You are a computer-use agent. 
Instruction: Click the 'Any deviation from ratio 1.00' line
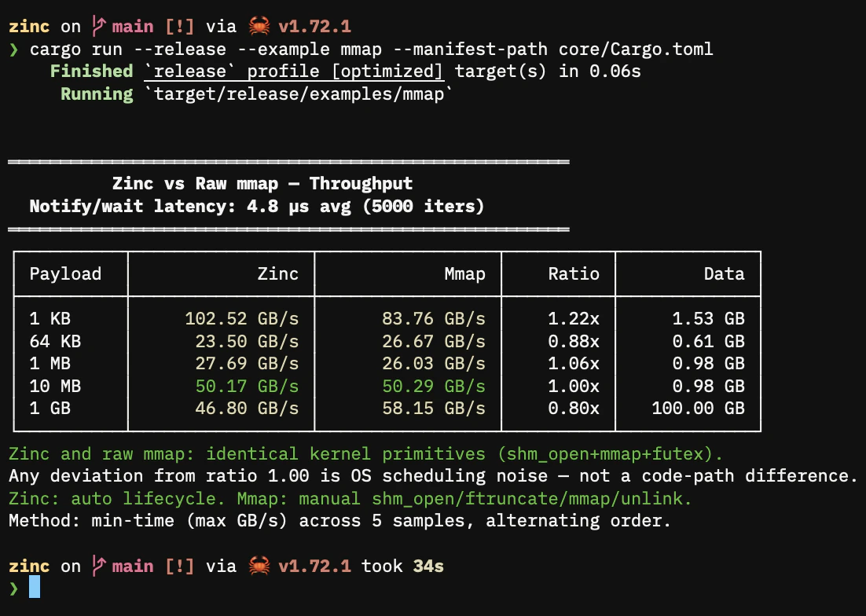[x=434, y=476]
